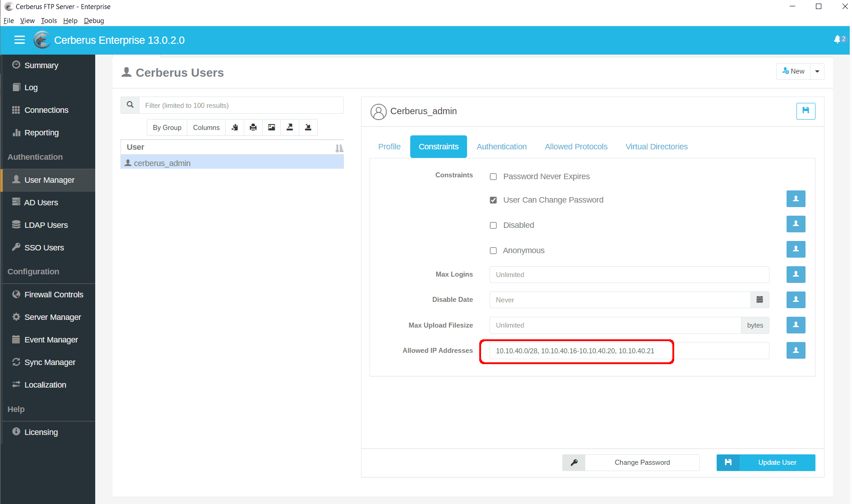Click the user filter input field
This screenshot has width=852, height=504.
(x=241, y=105)
